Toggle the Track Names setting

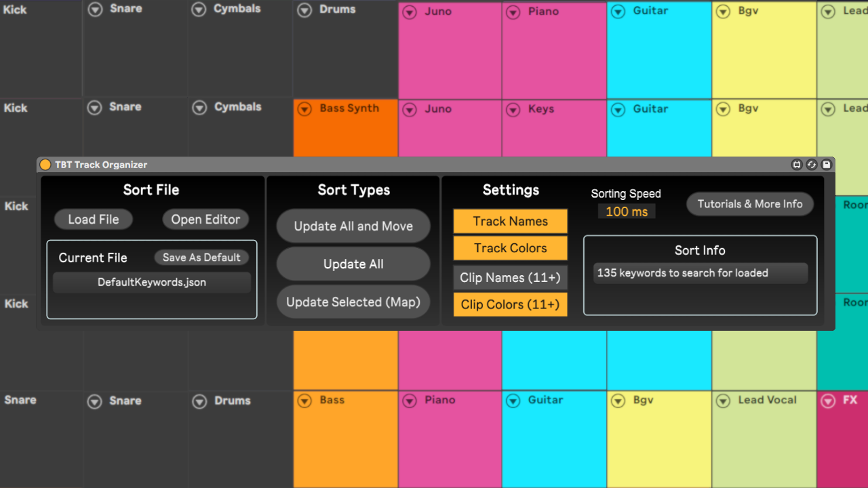pyautogui.click(x=511, y=221)
